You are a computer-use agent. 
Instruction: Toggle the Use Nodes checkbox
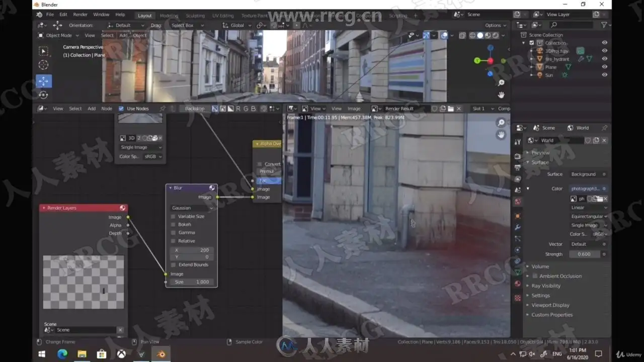121,109
